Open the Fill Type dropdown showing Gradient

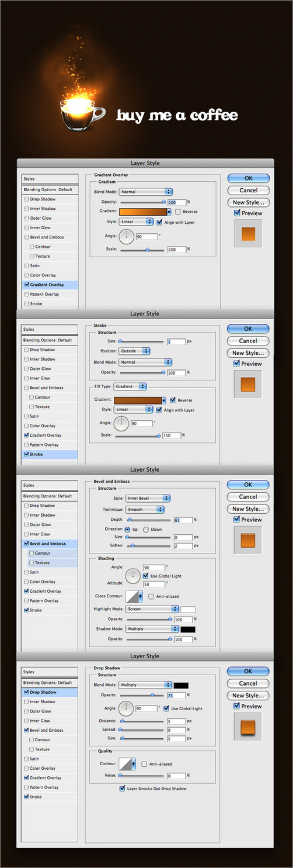[x=130, y=386]
